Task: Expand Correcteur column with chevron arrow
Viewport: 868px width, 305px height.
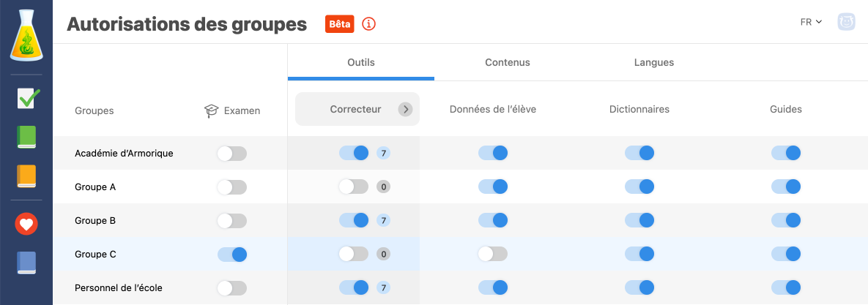Action: (x=405, y=110)
